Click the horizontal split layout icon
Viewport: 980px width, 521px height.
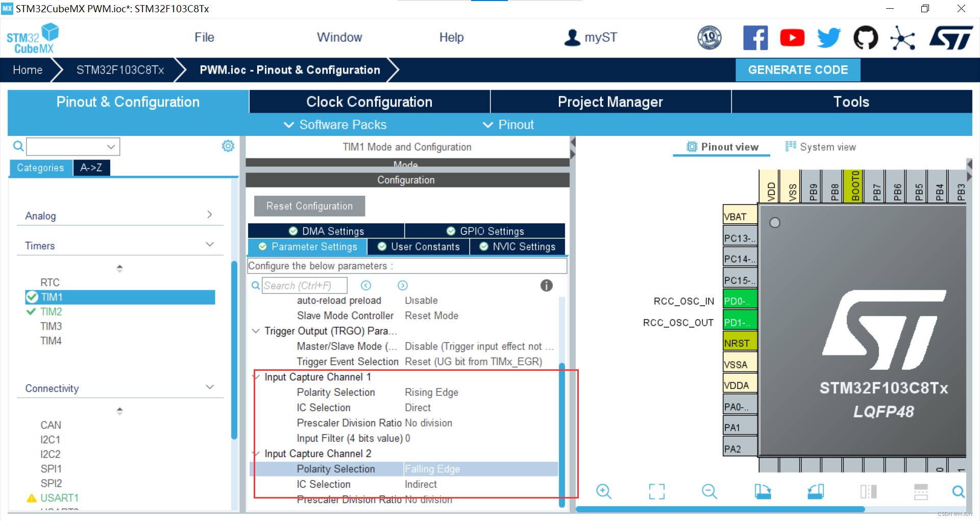921,491
